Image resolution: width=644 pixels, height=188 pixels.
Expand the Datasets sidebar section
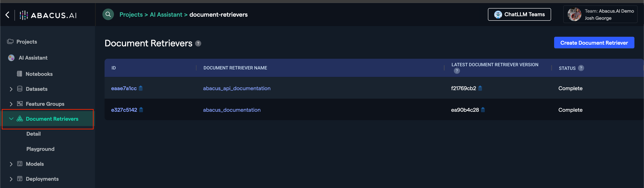pyautogui.click(x=11, y=89)
